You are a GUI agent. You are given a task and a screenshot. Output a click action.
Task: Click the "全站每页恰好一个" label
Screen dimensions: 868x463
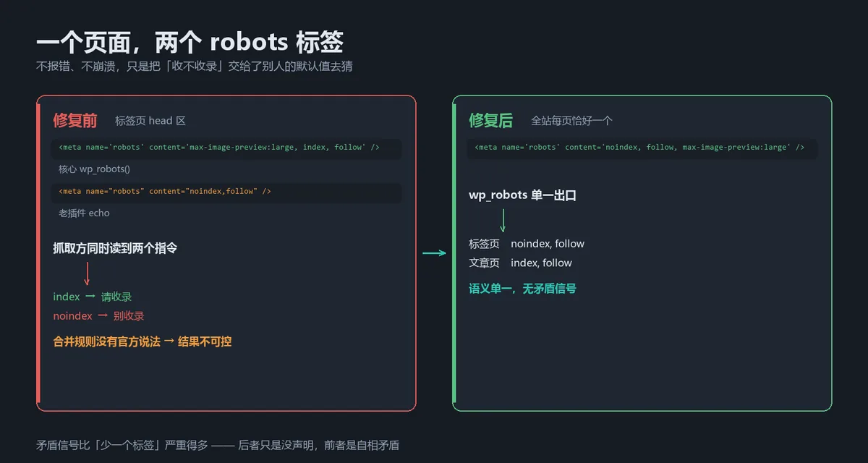coord(571,121)
